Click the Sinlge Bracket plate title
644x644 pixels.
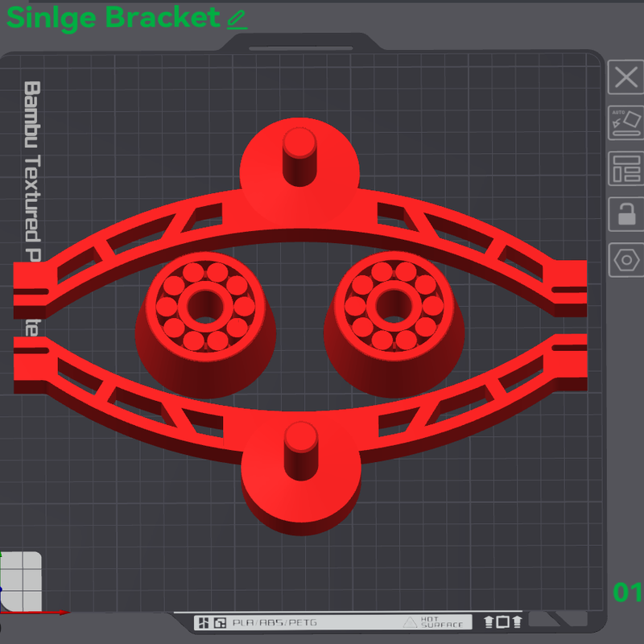(114, 18)
